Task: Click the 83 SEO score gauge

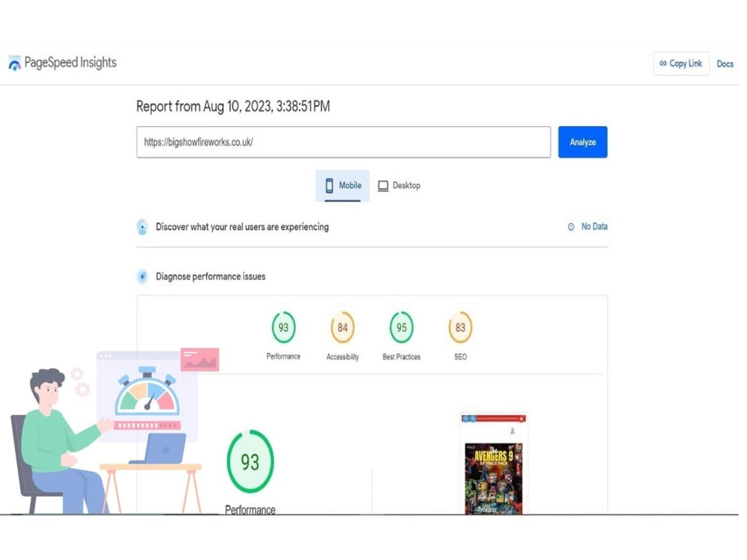Action: pyautogui.click(x=460, y=327)
